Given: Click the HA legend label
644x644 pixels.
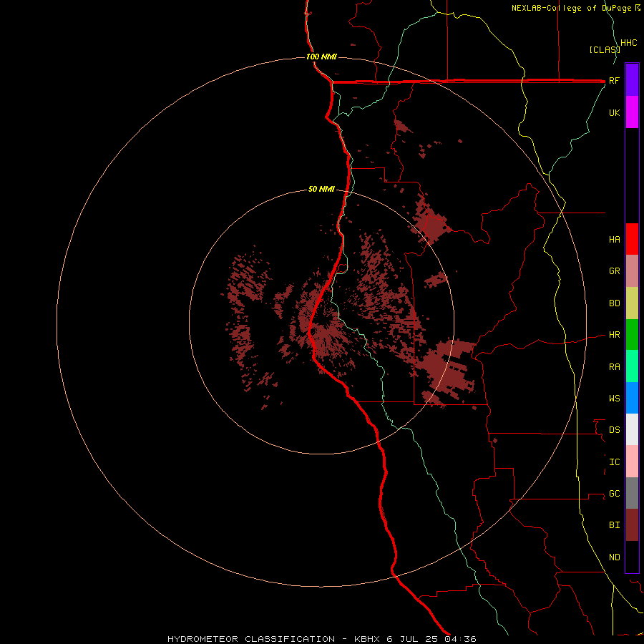Looking at the screenshot, I should pyautogui.click(x=615, y=240).
